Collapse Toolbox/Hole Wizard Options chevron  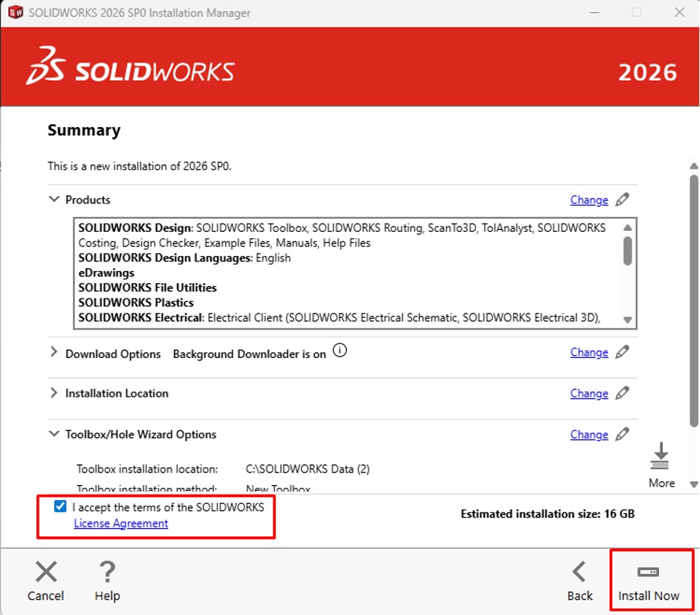tap(54, 433)
